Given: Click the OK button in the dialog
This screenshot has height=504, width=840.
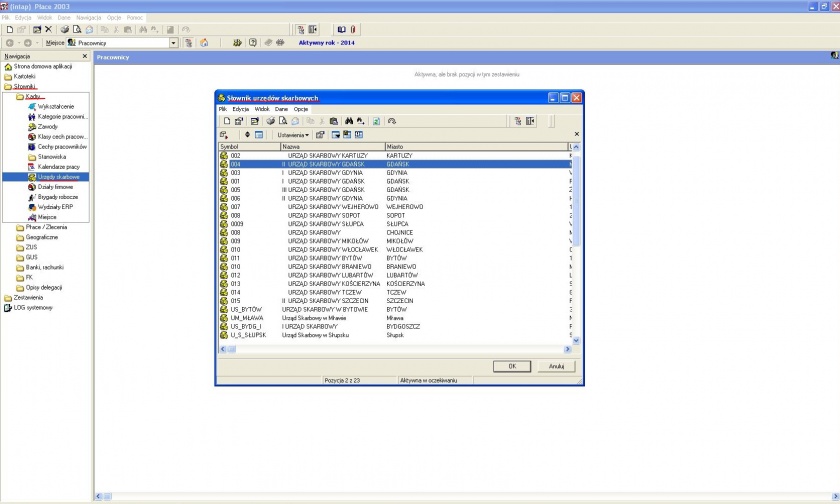Looking at the screenshot, I should click(512, 366).
